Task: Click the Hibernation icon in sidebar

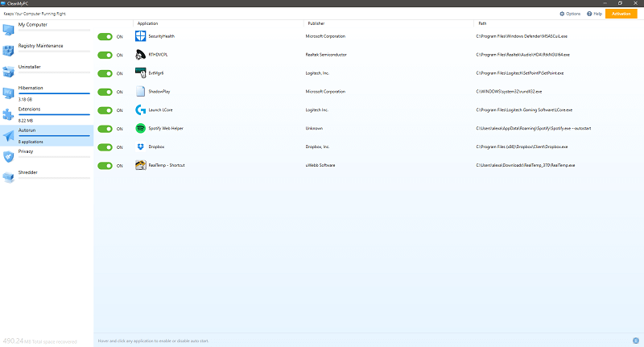Action: coord(8,93)
